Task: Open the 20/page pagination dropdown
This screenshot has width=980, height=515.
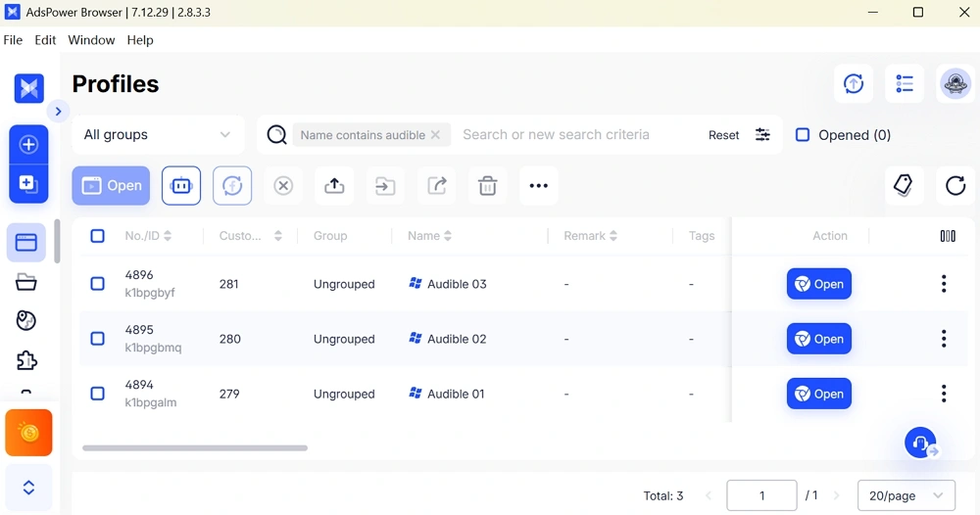Action: [x=906, y=495]
